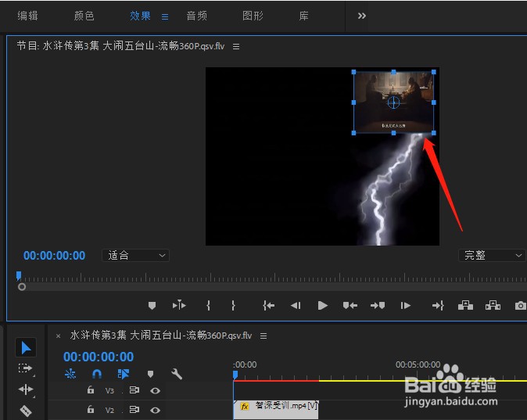
Task: Play the sequence in Program monitor
Action: click(323, 305)
